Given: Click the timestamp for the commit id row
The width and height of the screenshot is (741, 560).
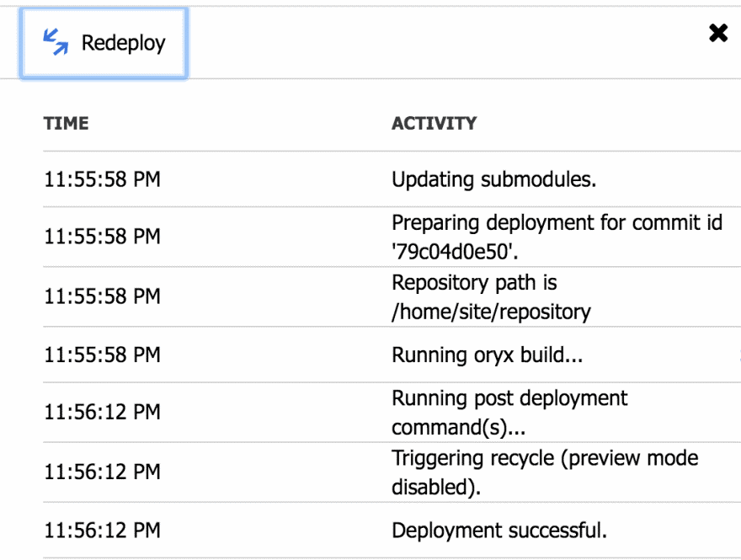Looking at the screenshot, I should pos(102,237).
